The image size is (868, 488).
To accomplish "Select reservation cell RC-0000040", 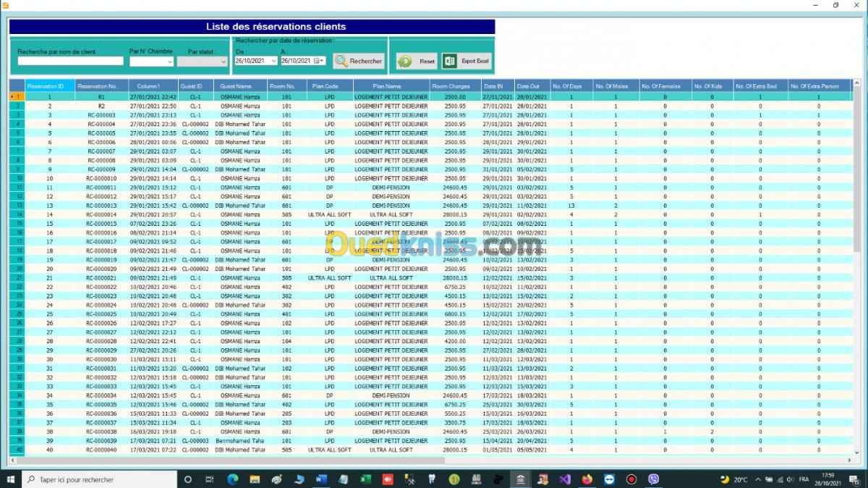I will (101, 450).
